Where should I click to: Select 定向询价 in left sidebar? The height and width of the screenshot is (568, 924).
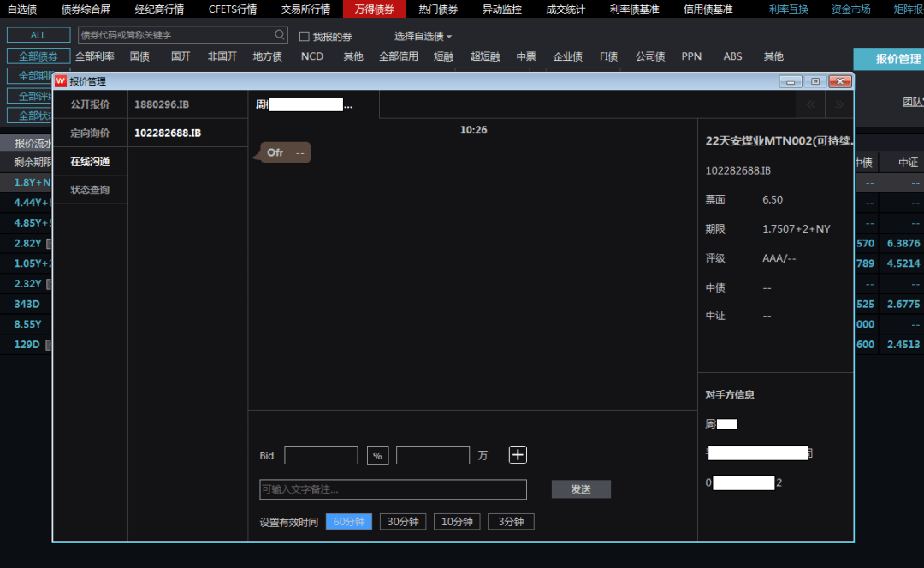90,133
